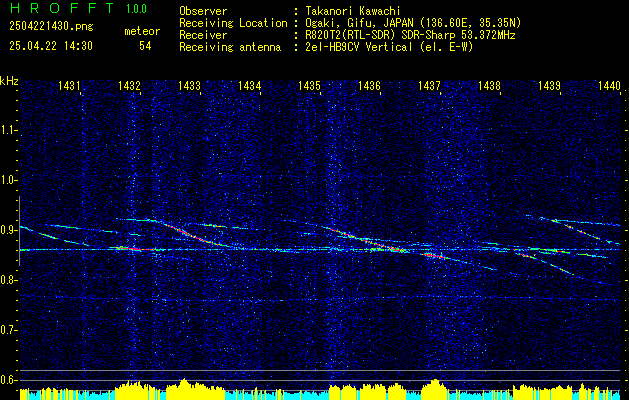Screen dimensions: 629x400
Task: Click the HROFFT title text
Action: pyautogui.click(x=62, y=8)
